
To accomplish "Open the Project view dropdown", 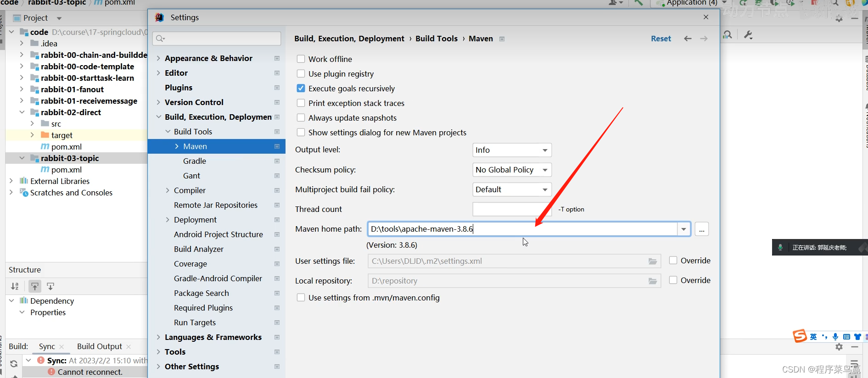I will coord(59,18).
